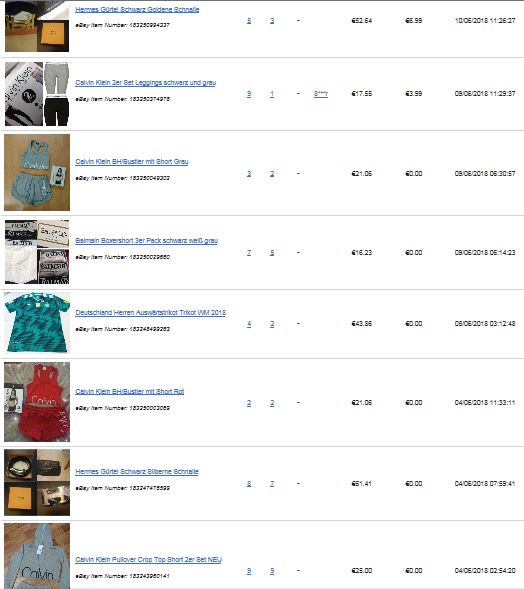
Task: Open Deutschland Herren Auswärtstrikot WM 2018 link
Action: [x=150, y=312]
